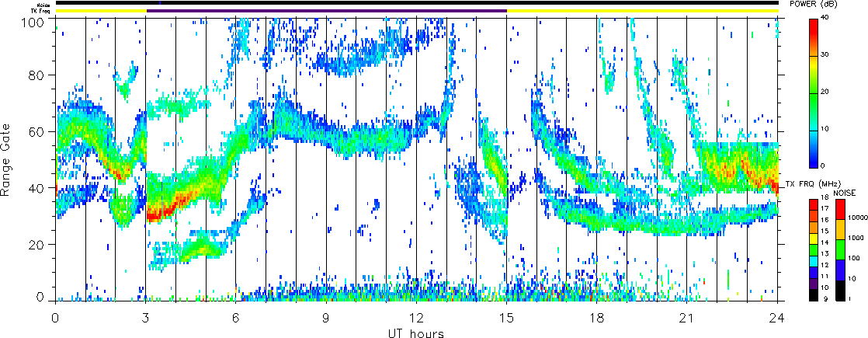The image size is (868, 338).
Task: Click the black Noise bar above the plot
Action: click(417, 3)
